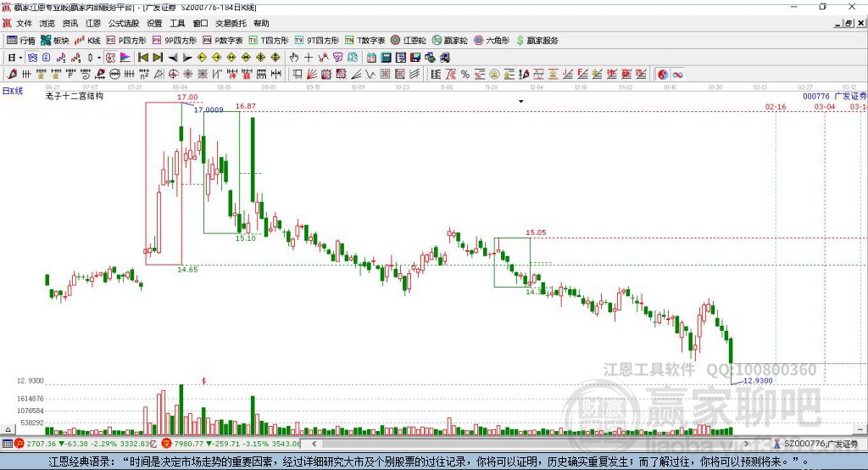Click the 12.9300 low price label
868x470 pixels.
pyautogui.click(x=757, y=381)
